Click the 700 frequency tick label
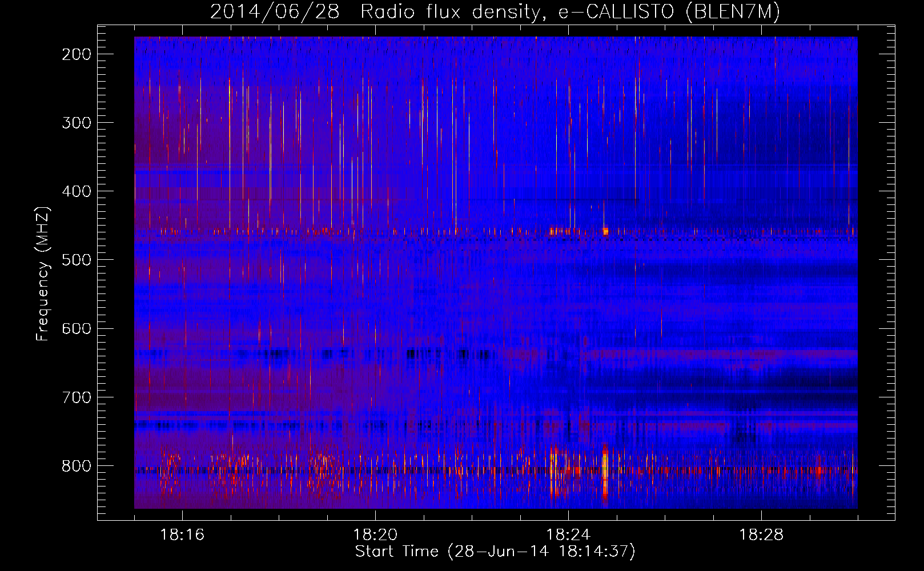This screenshot has height=571, width=924. pos(77,397)
